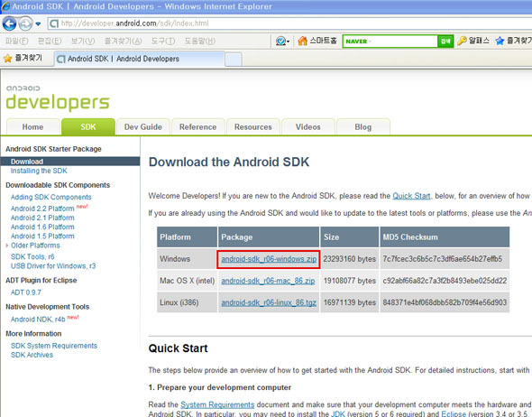This screenshot has width=532, height=417.
Task: Open SDK Tools, r6 link
Action: click(x=32, y=256)
